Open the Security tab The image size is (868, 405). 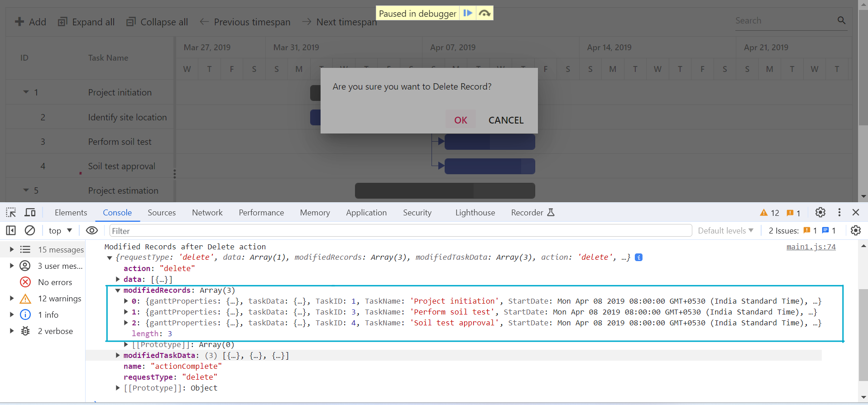[x=417, y=213]
